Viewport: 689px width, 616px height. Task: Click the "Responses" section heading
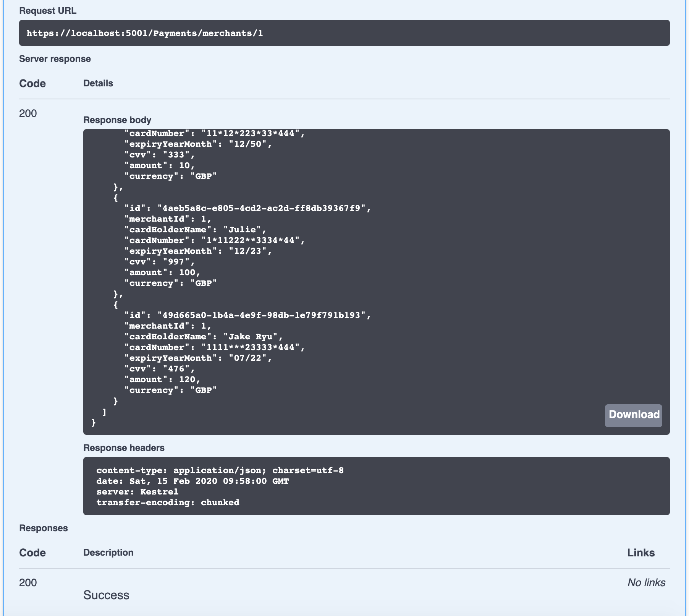click(x=44, y=528)
